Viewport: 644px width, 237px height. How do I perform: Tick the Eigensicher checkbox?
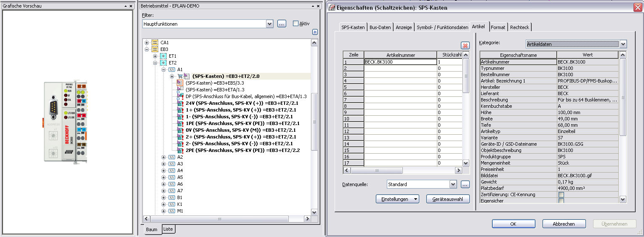(x=561, y=201)
